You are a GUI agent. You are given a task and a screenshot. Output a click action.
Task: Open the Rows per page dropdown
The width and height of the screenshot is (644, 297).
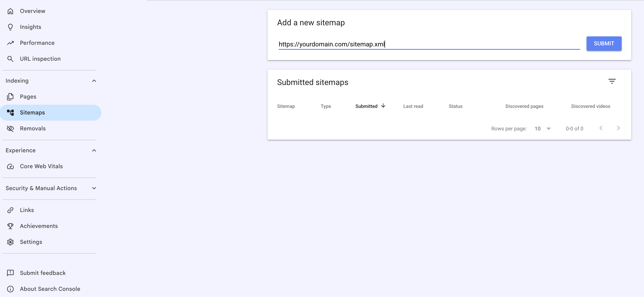tap(543, 129)
